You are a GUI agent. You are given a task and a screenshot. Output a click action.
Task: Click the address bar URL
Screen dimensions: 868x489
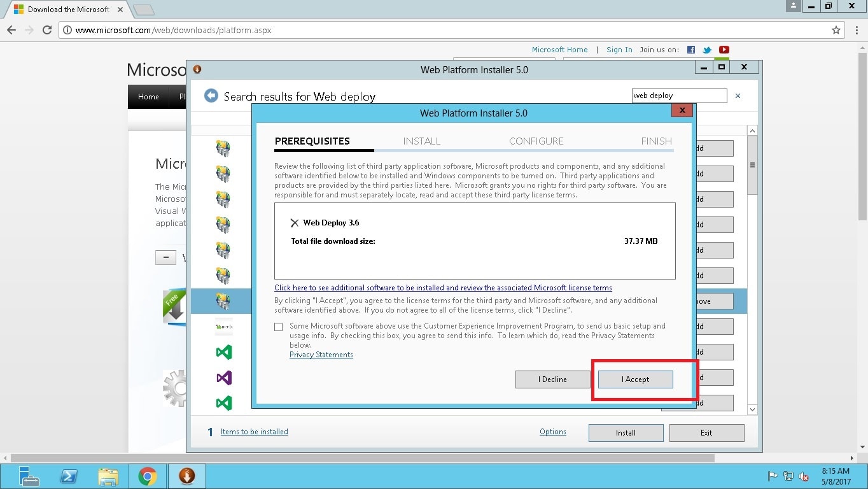173,30
